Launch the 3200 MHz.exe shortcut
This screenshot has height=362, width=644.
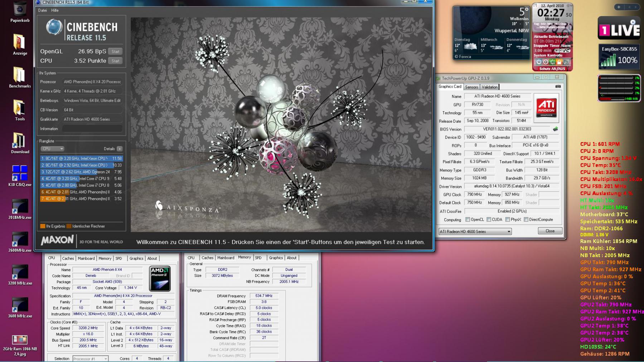(20, 274)
